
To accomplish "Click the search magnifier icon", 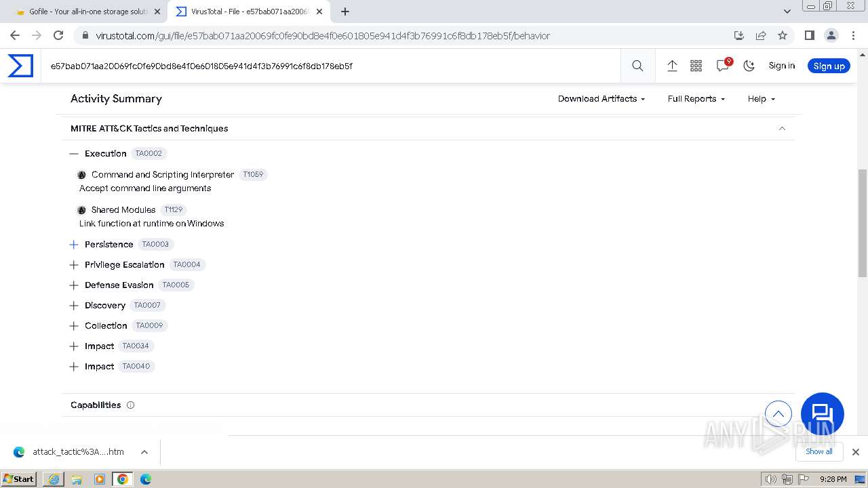I will click(x=637, y=66).
